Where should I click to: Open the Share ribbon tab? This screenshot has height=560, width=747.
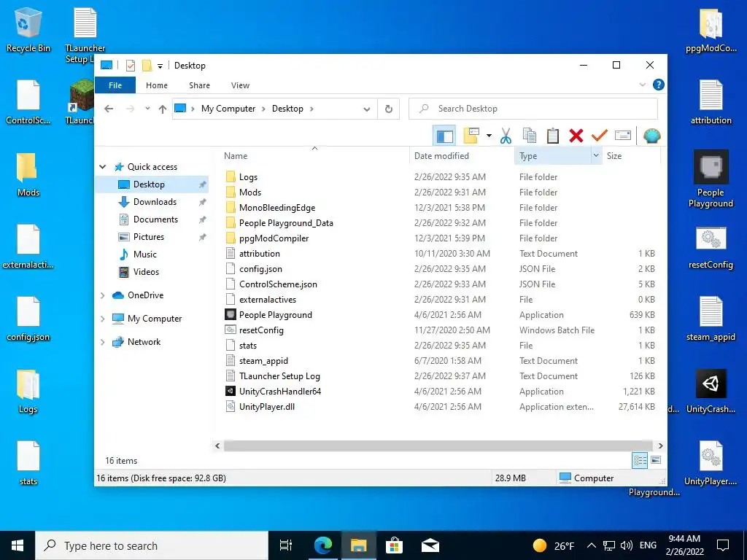(199, 85)
